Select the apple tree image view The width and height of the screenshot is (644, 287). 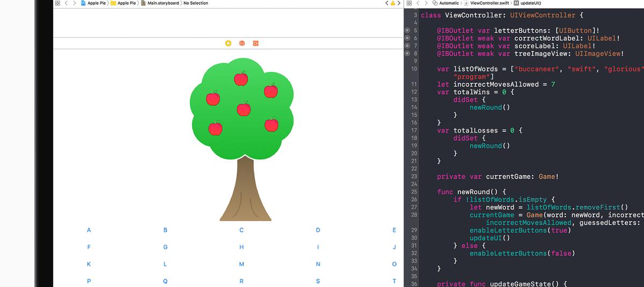click(242, 139)
